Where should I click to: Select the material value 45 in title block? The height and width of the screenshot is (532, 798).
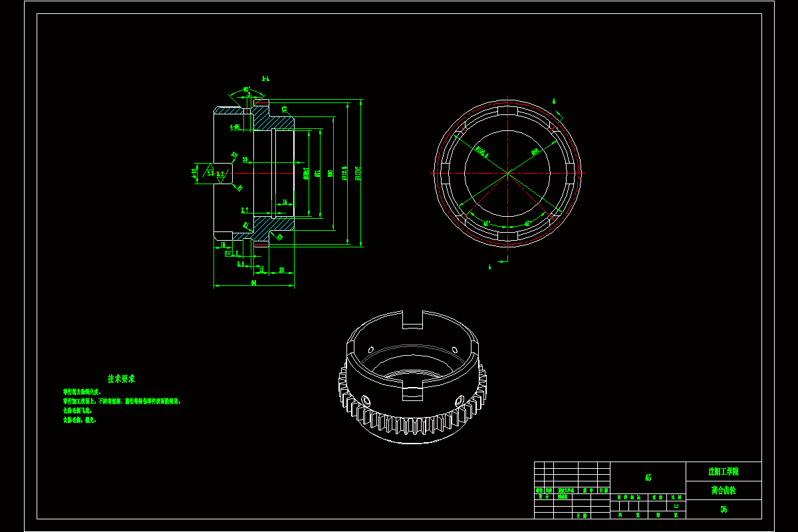[648, 477]
